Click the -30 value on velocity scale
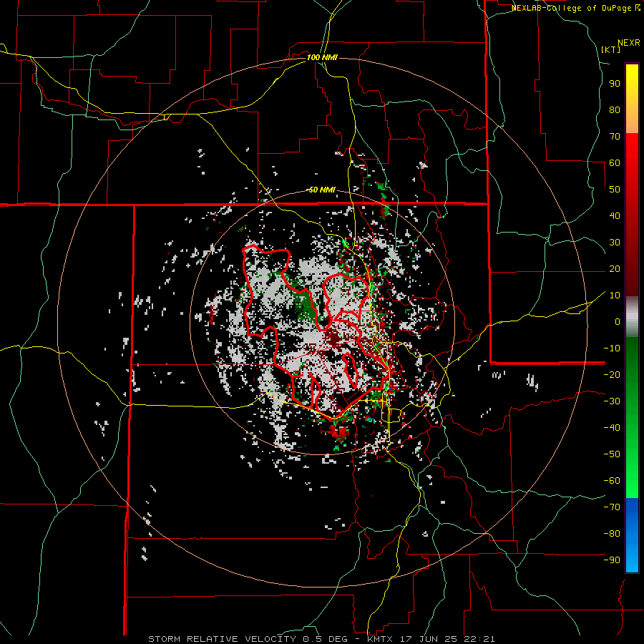 pos(612,401)
